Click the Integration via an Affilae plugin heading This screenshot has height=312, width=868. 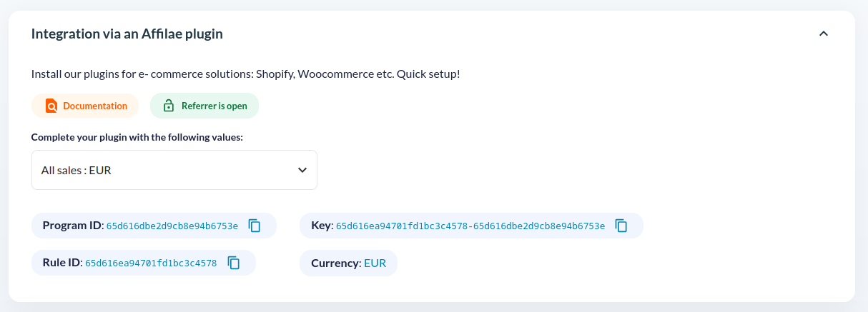tap(127, 34)
